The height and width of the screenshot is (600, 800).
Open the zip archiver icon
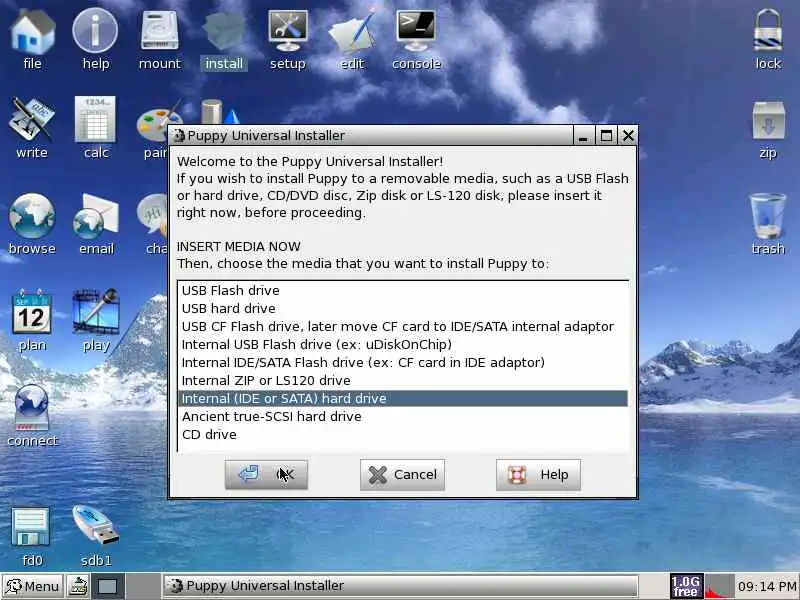(x=768, y=130)
